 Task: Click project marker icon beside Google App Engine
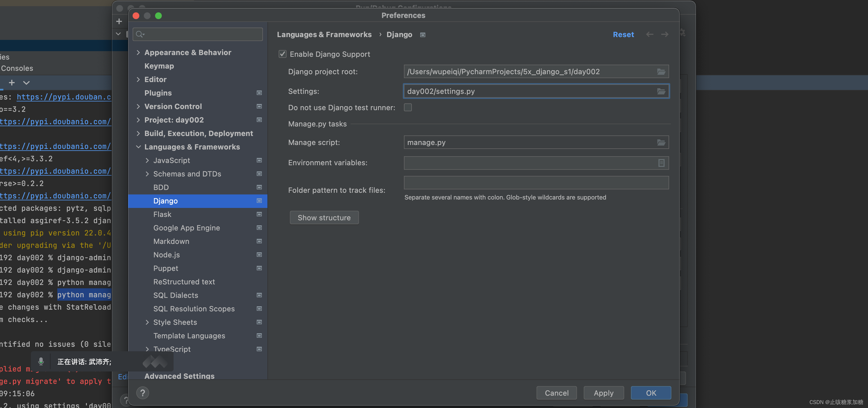coord(259,228)
